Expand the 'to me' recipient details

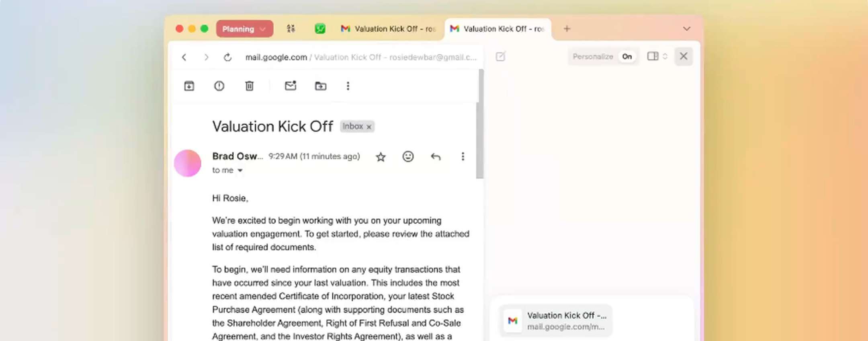pos(240,170)
